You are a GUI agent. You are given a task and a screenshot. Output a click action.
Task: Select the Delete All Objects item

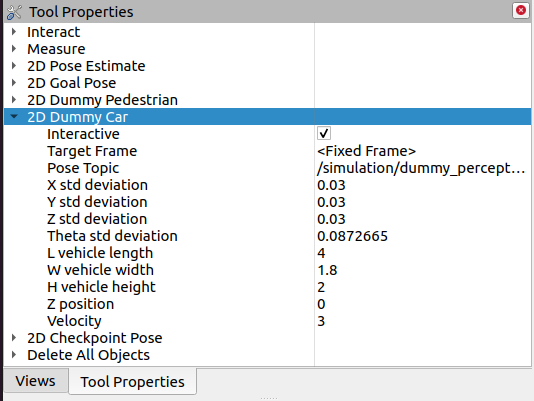89,355
